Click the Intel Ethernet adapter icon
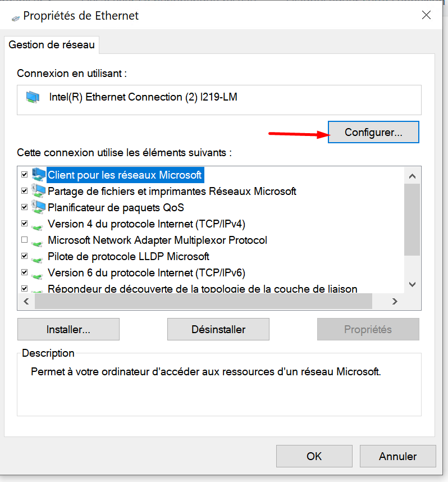 tap(33, 97)
